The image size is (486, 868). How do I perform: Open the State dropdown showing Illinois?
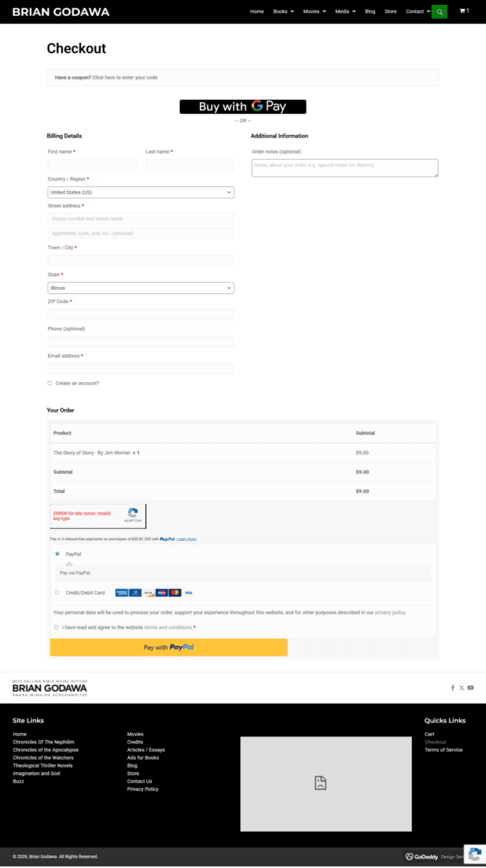141,288
